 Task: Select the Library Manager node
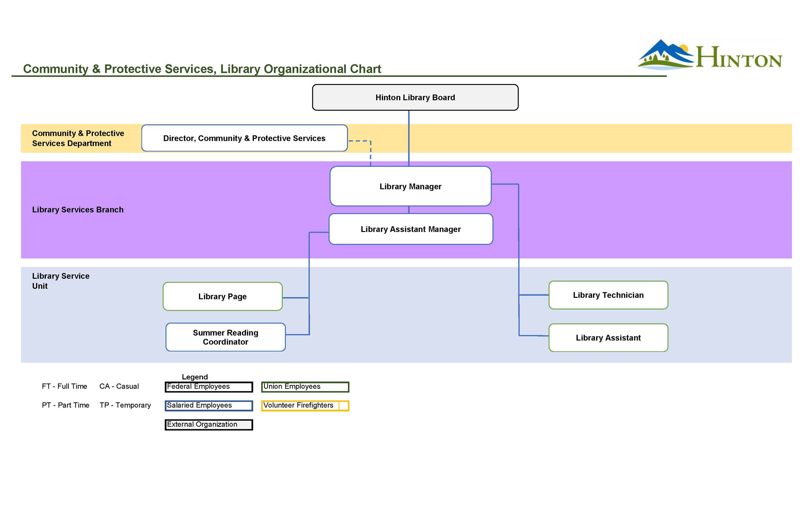coord(410,186)
